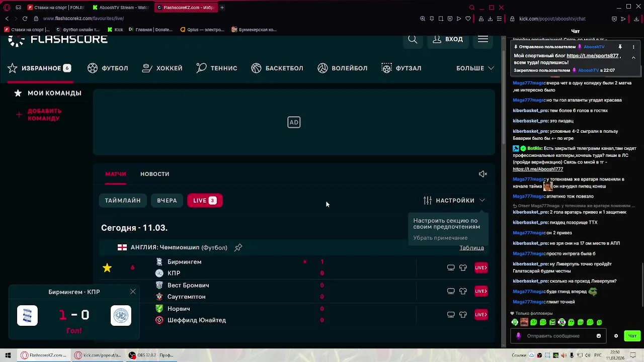This screenshot has width=644, height=362.
Task: Click Opera zoom search icon in address bar
Action: click(423, 19)
